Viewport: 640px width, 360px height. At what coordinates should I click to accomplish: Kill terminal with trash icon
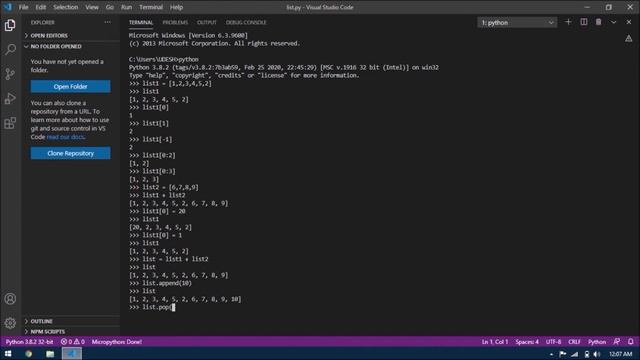pos(598,22)
